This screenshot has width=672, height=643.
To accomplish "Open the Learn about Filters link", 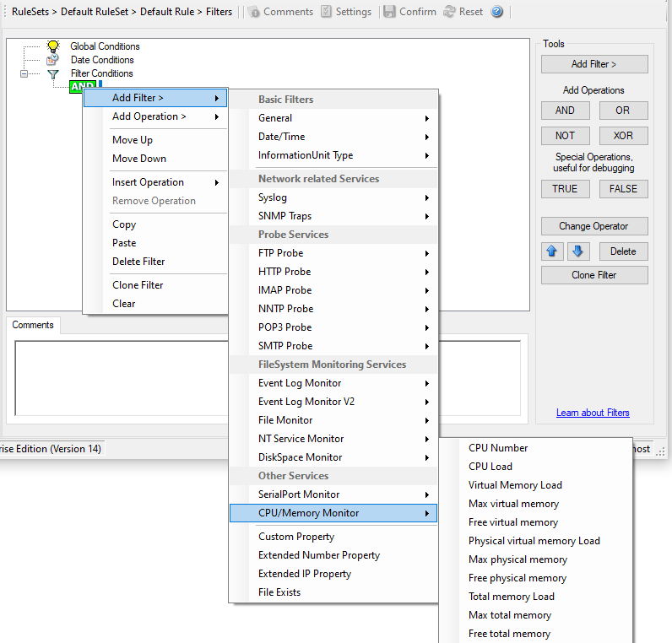I will [593, 413].
